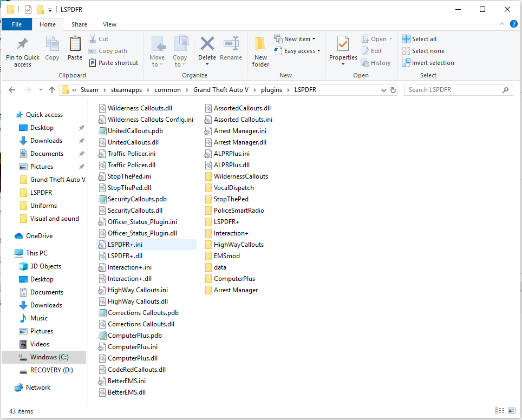522x420 pixels.
Task: Expand address bar history dropdown
Action: pos(383,90)
